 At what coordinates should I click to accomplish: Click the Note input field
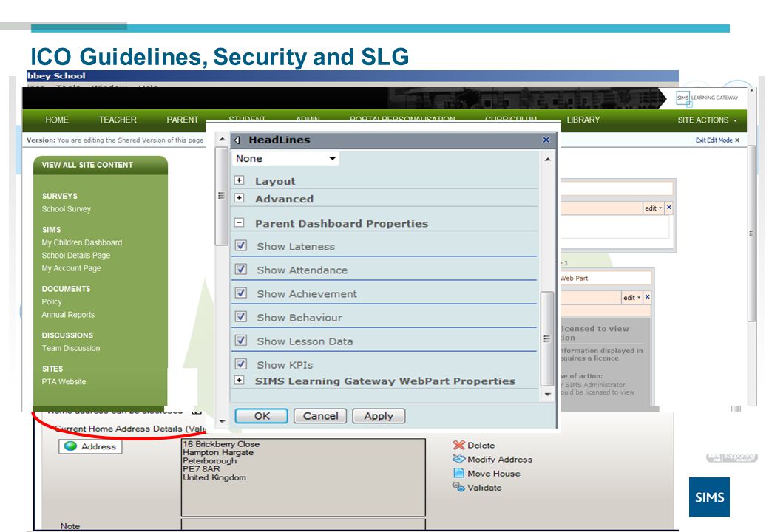[303, 524]
